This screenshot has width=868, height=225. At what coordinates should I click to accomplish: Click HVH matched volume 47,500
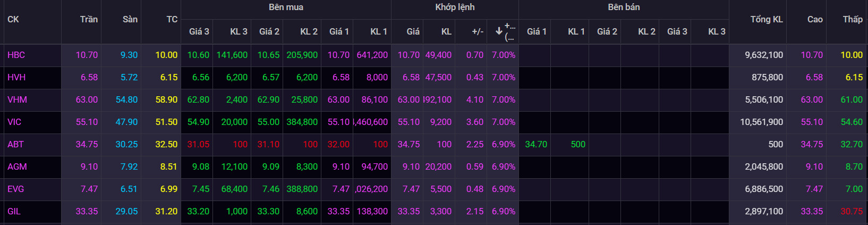pyautogui.click(x=438, y=77)
